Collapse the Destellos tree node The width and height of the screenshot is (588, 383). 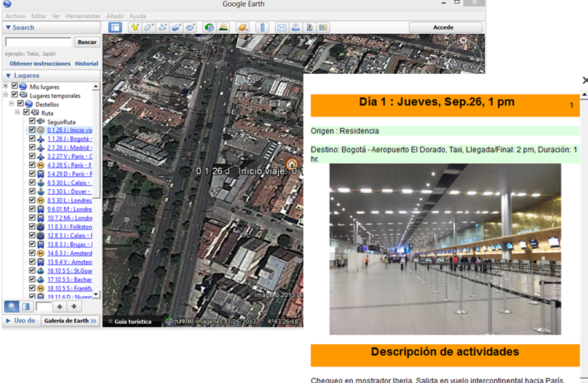tap(12, 104)
